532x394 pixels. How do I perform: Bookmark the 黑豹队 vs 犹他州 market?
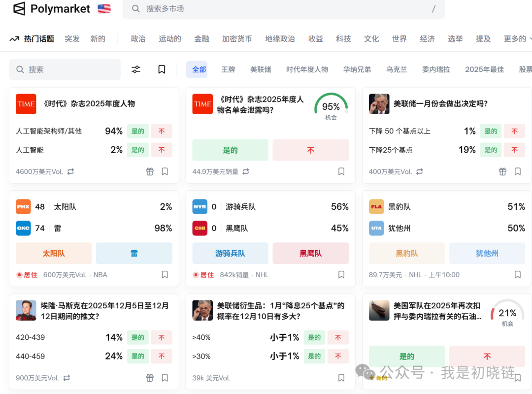(517, 274)
